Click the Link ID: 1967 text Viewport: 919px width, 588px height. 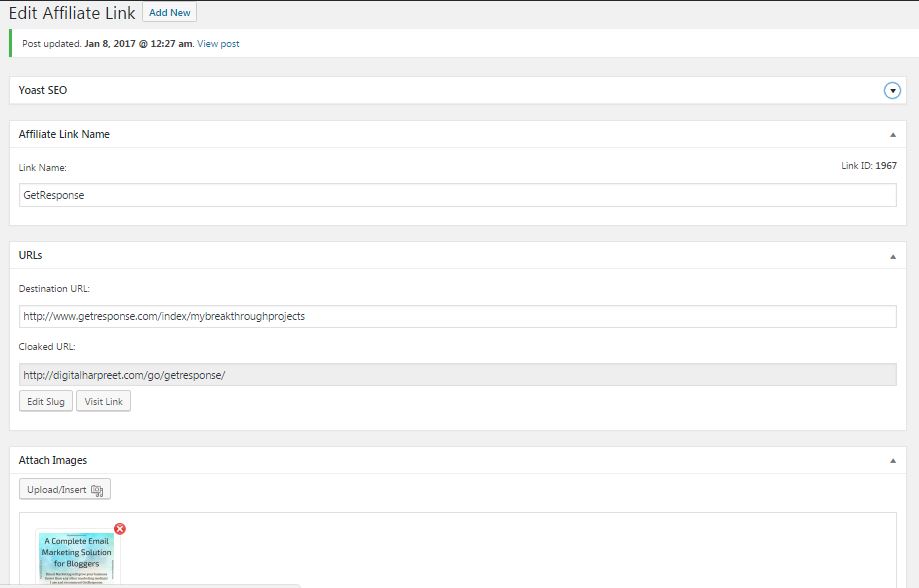869,166
